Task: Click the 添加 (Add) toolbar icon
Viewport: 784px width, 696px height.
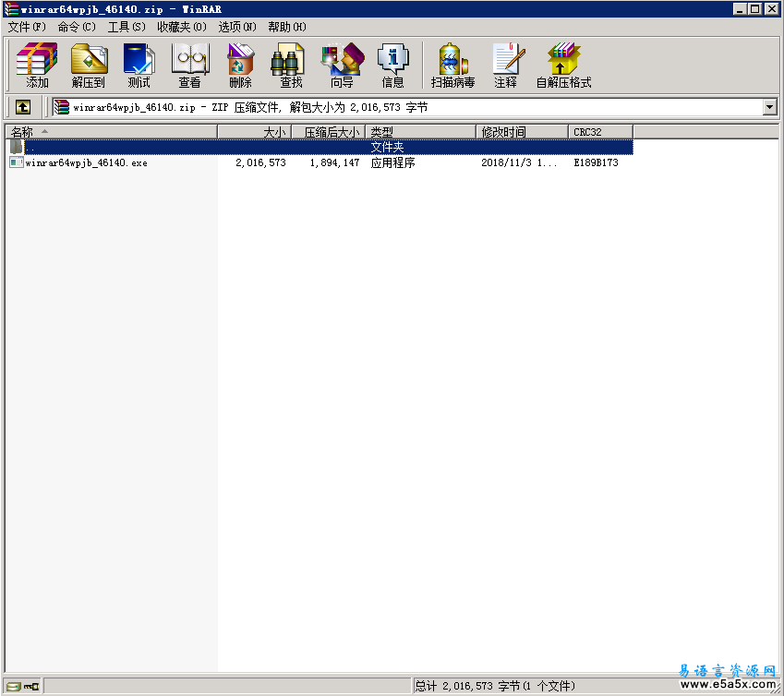Action: click(37, 65)
